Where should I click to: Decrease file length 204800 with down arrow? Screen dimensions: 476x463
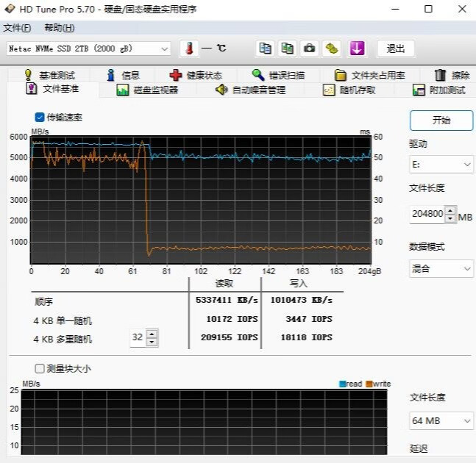coord(450,218)
